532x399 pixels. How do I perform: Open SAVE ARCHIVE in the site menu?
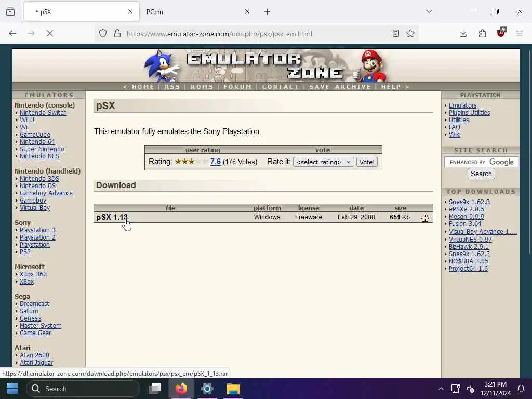(x=340, y=87)
